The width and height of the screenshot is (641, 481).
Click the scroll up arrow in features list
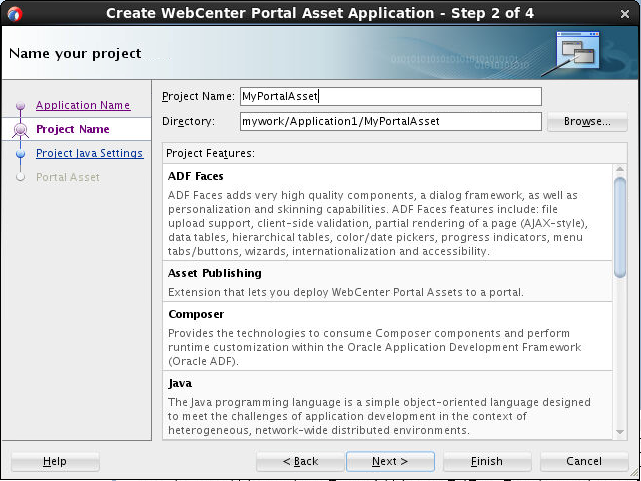coord(620,169)
